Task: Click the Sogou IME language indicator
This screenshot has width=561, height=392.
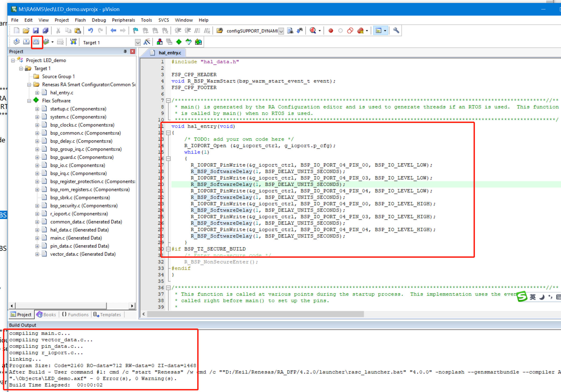Action: pyautogui.click(x=533, y=297)
